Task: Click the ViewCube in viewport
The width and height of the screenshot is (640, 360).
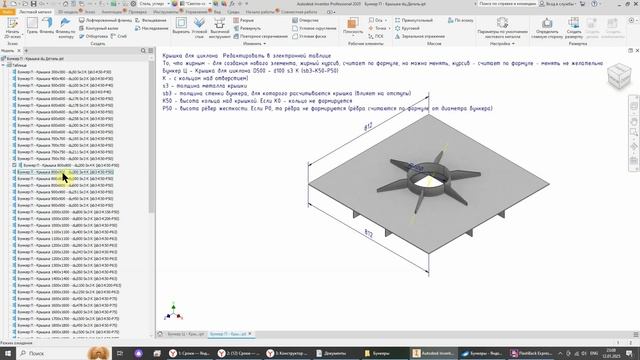Action: 619,76
